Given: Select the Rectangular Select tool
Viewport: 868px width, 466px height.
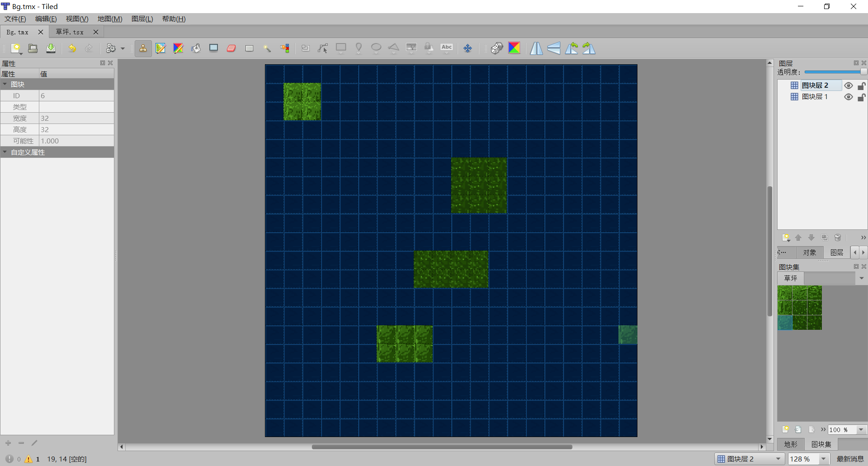Looking at the screenshot, I should [x=249, y=48].
